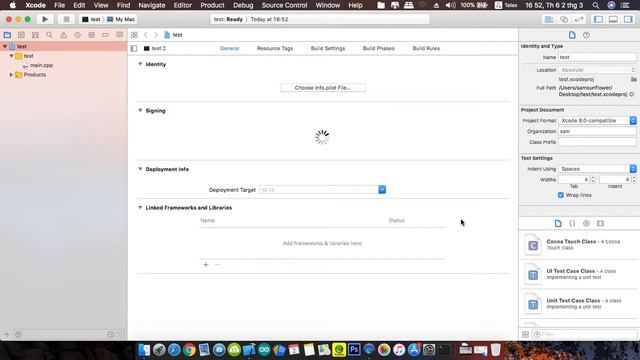This screenshot has height=360, width=640.
Task: Open the Product menu
Action: click(x=212, y=5)
